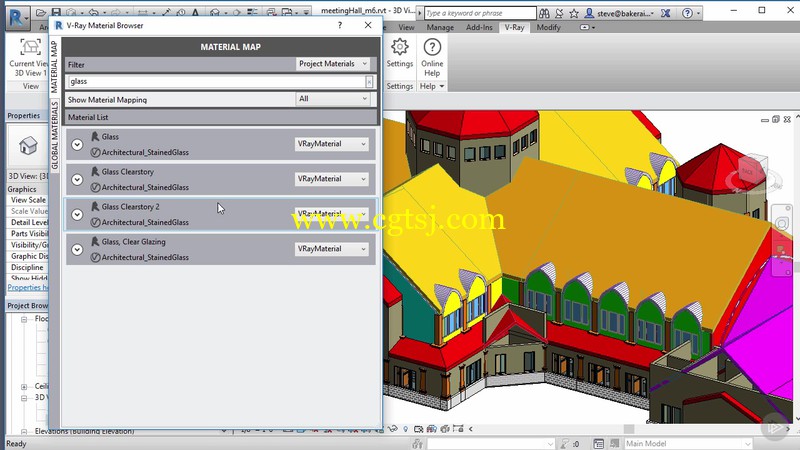
Task: Open the Revit application menu button
Action: [18, 17]
